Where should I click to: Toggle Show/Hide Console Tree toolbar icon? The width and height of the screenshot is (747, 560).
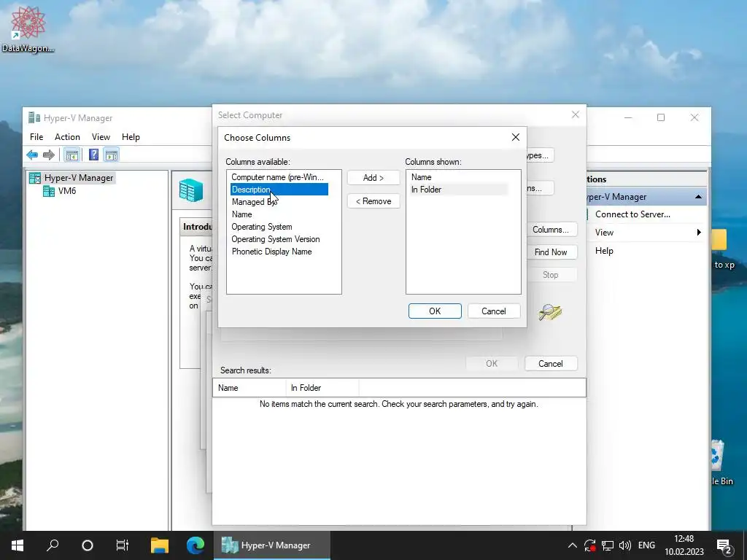72,155
